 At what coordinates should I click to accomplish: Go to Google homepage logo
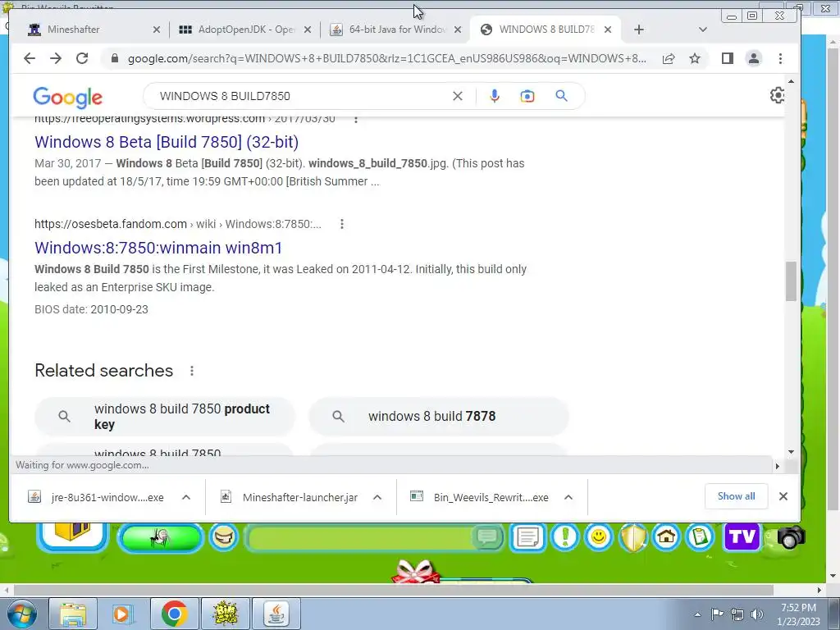pos(67,97)
